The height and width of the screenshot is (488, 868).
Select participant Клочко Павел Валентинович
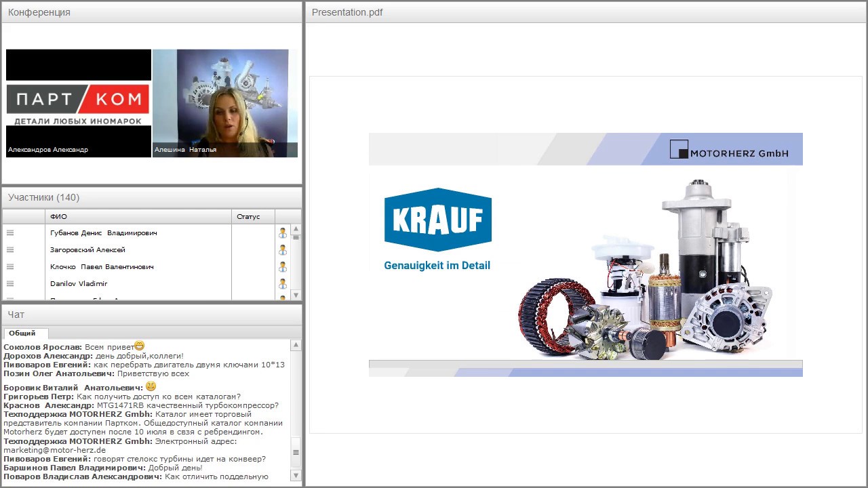[102, 267]
